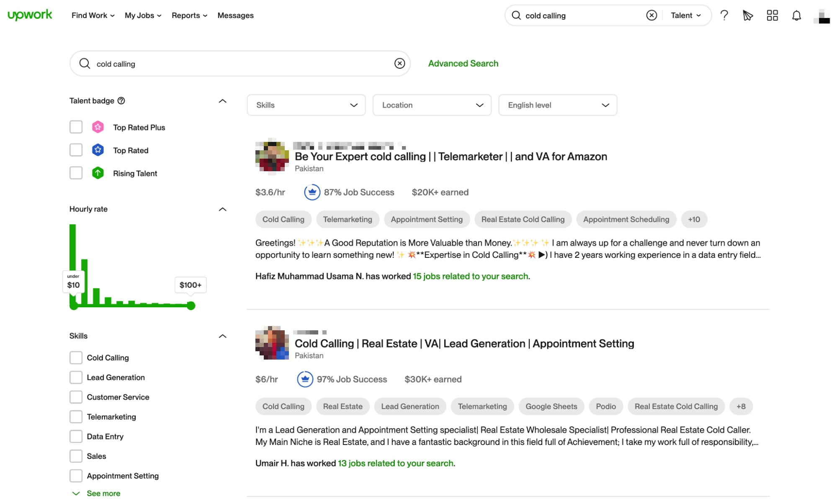Clear the top navigation search field
This screenshot has height=504, width=837.
652,15
